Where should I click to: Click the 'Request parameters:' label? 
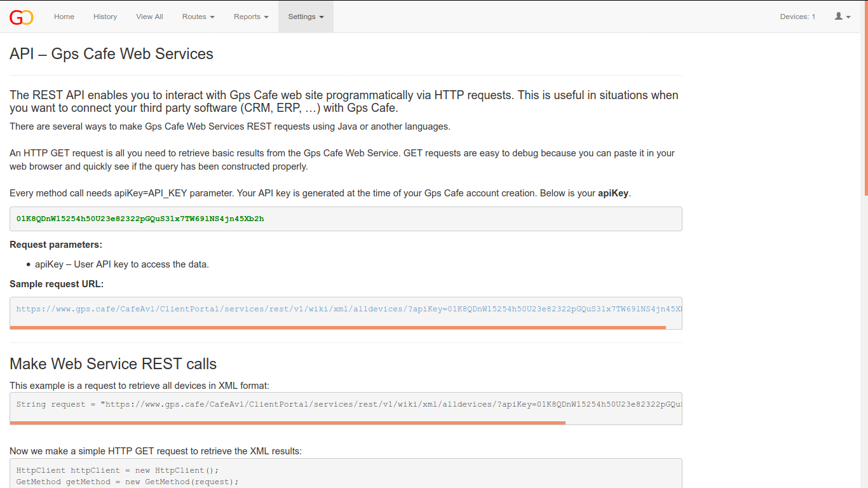click(56, 245)
